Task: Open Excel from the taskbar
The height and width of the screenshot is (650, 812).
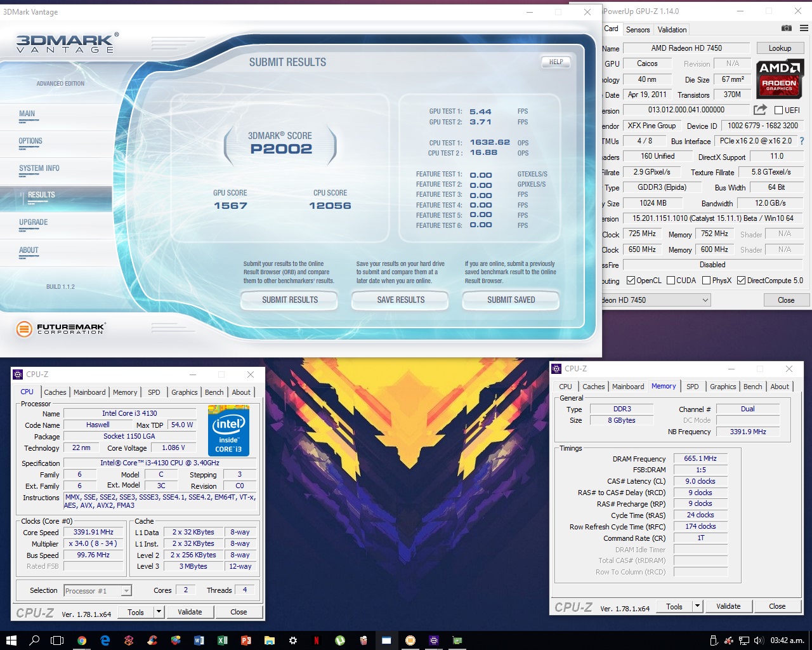Action: [x=222, y=640]
